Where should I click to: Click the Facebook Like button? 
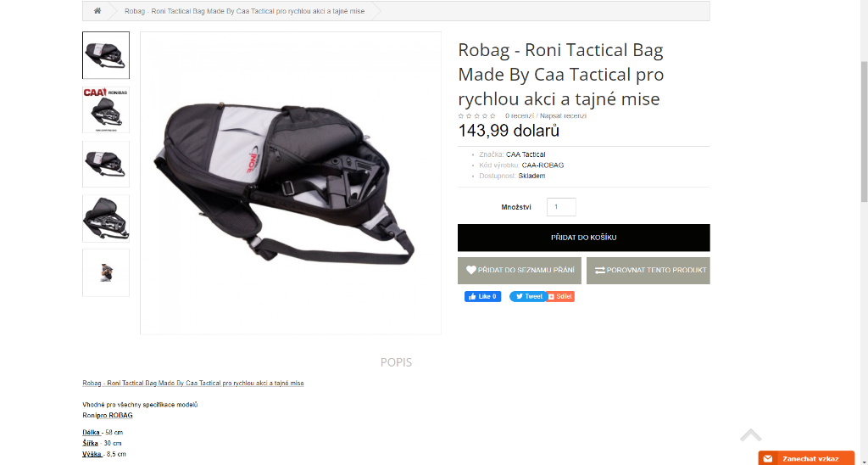coord(482,296)
